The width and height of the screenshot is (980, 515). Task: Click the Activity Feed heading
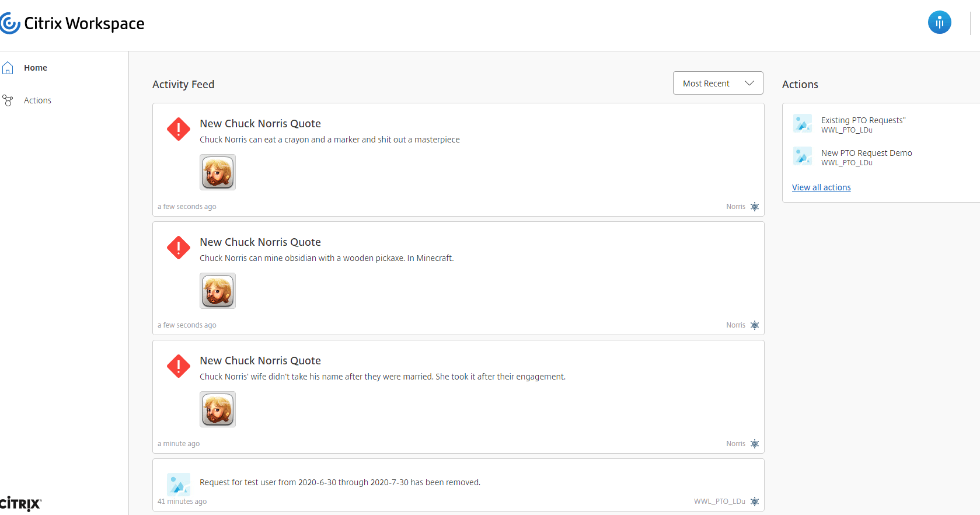point(183,84)
